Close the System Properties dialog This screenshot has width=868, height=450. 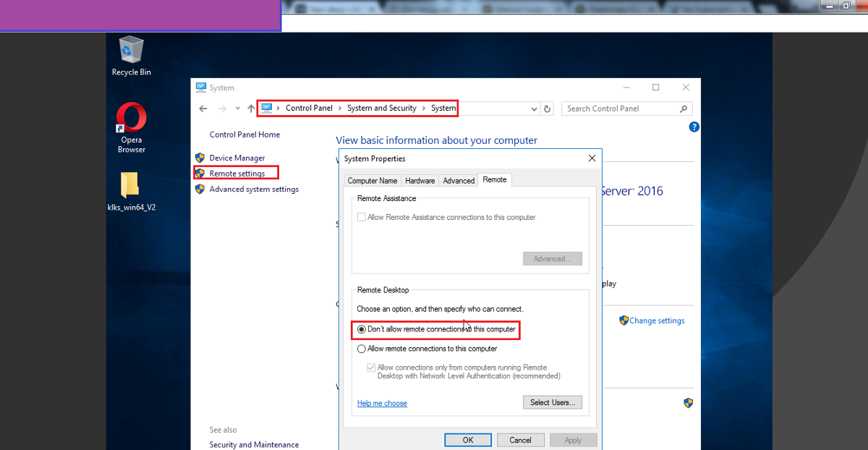pyautogui.click(x=592, y=158)
